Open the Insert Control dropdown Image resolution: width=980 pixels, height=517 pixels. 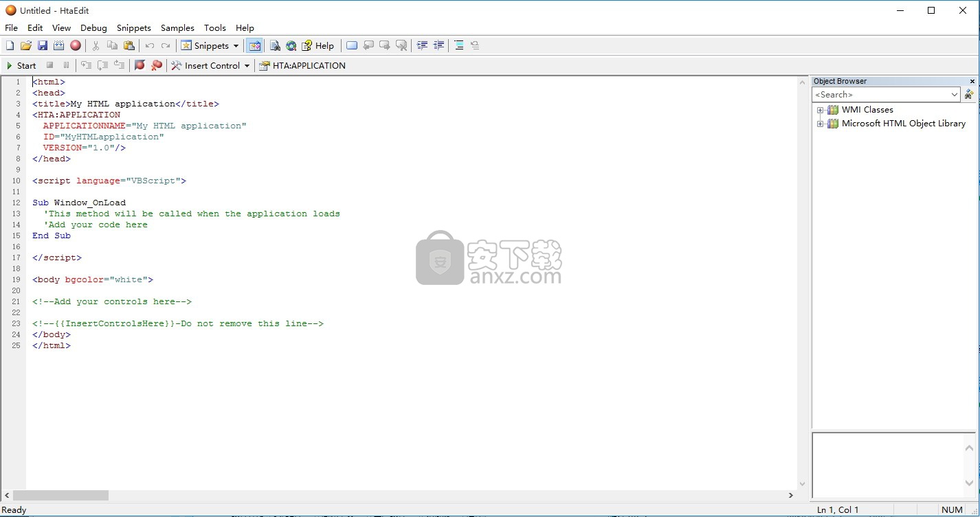coord(210,66)
